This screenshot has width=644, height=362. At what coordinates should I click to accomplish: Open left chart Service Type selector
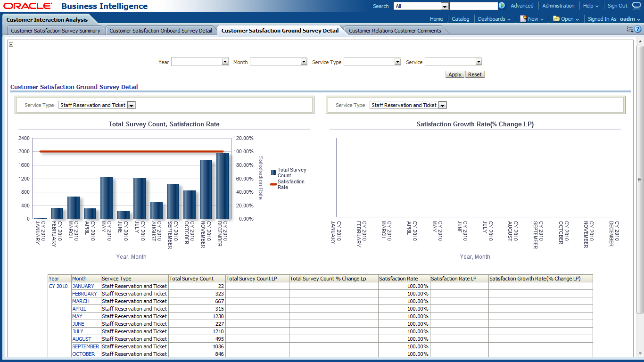coord(131,105)
